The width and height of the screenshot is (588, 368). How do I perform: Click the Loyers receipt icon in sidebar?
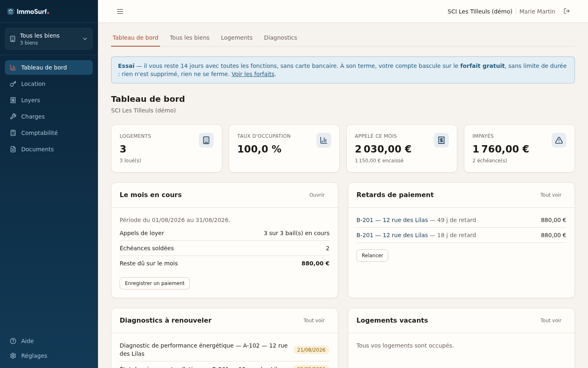coord(13,100)
